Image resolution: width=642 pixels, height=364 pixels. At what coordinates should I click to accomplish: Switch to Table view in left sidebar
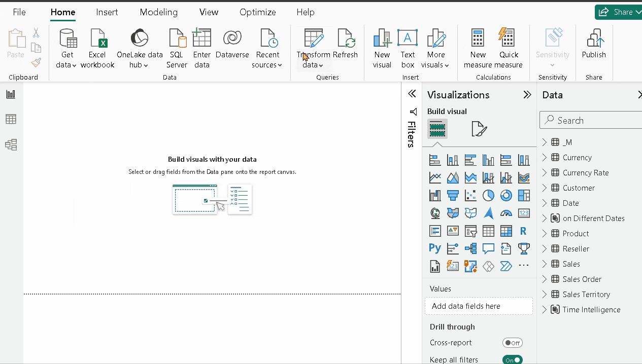tap(11, 119)
